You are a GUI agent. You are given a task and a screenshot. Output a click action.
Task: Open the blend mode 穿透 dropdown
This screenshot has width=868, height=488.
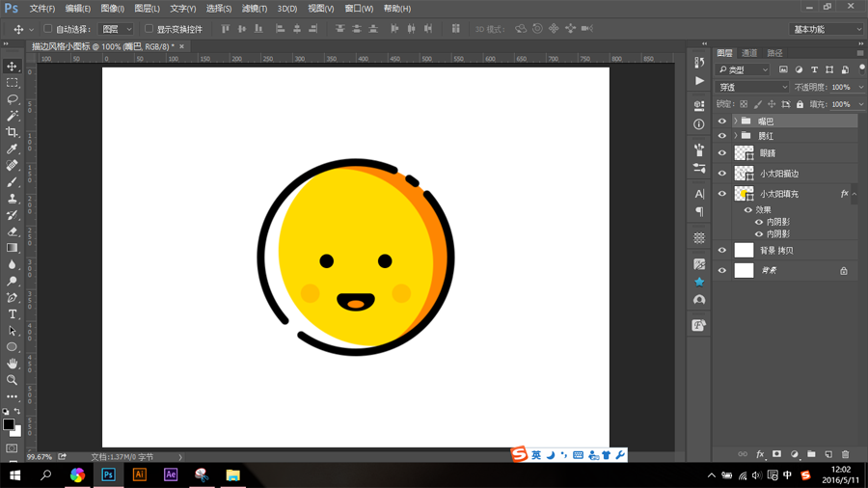[x=752, y=87]
